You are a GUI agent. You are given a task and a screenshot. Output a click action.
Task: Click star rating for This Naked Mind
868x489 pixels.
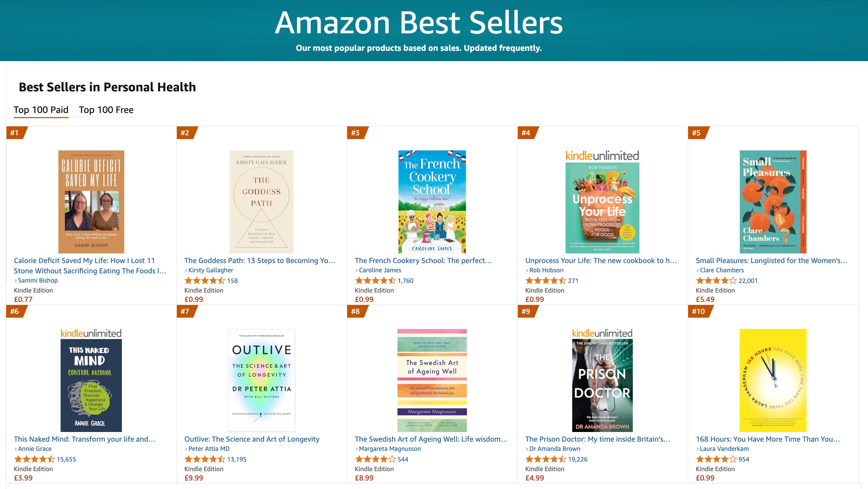tap(34, 459)
